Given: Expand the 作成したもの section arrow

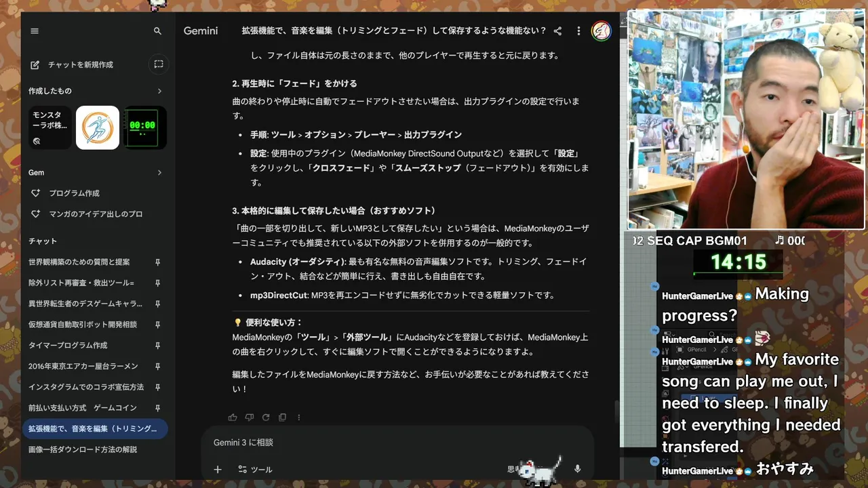Looking at the screenshot, I should pyautogui.click(x=159, y=91).
